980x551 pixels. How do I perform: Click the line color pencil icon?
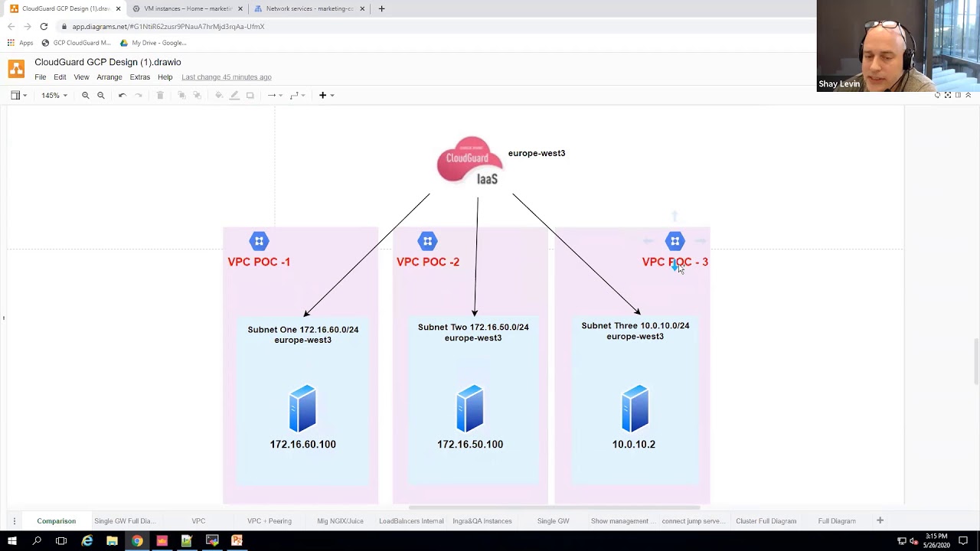click(x=234, y=95)
